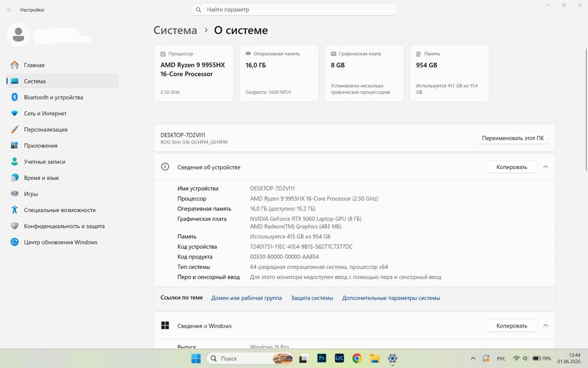Click the battery 78% indicator

(x=542, y=359)
